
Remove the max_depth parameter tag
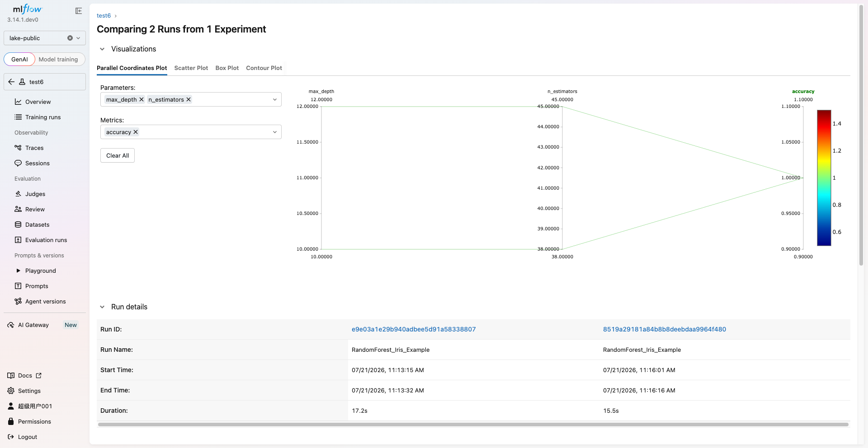point(142,99)
